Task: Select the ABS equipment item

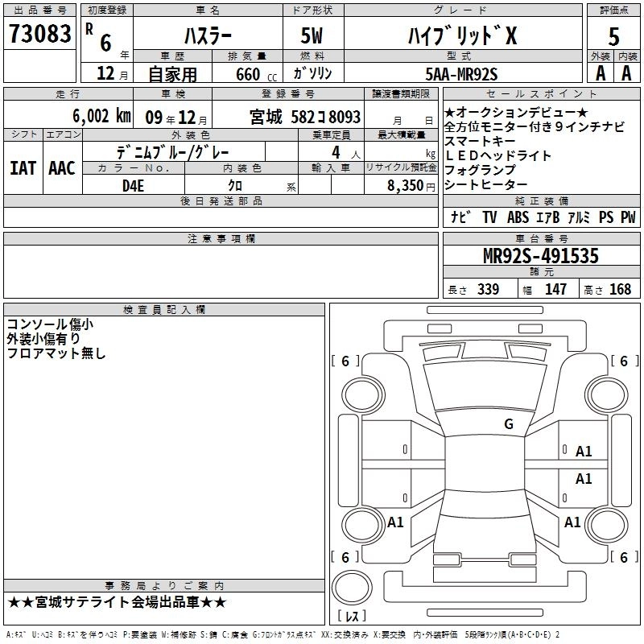Action: pyautogui.click(x=518, y=217)
